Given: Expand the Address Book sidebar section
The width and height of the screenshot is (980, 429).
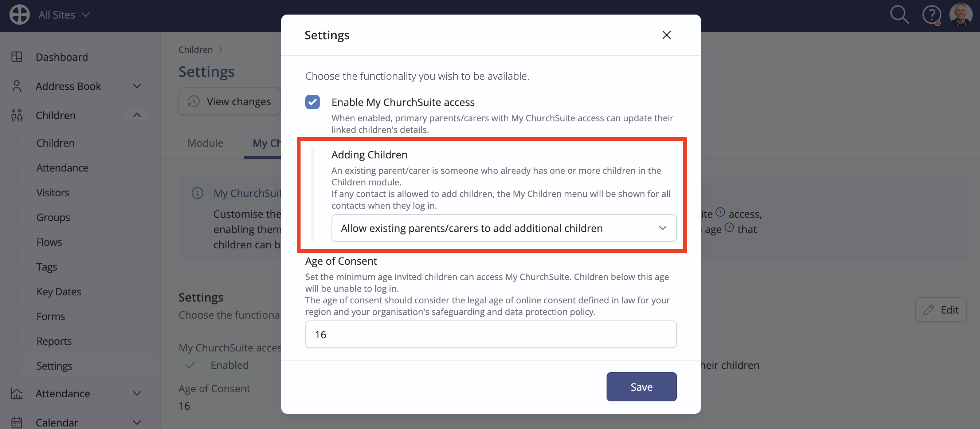Looking at the screenshot, I should [x=137, y=86].
